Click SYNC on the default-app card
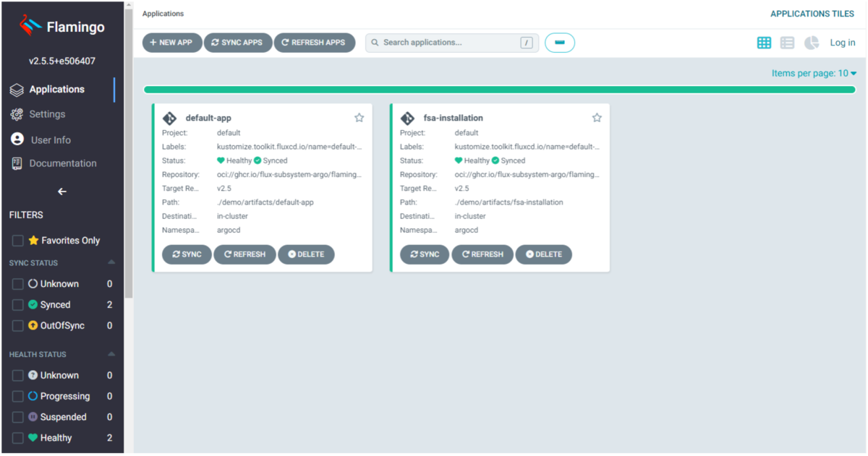The width and height of the screenshot is (868, 456). click(187, 254)
